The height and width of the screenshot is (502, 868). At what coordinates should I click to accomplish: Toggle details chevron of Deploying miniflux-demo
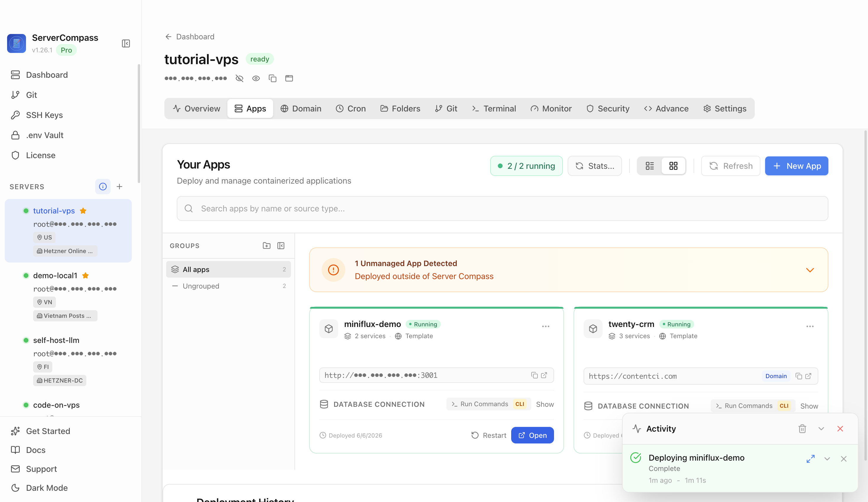coord(827,459)
